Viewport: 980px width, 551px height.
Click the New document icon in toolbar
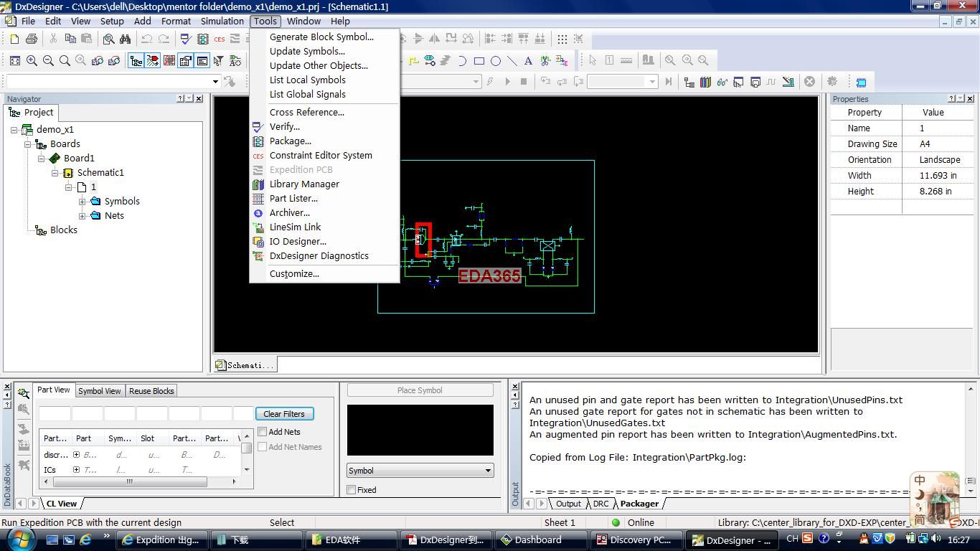14,39
